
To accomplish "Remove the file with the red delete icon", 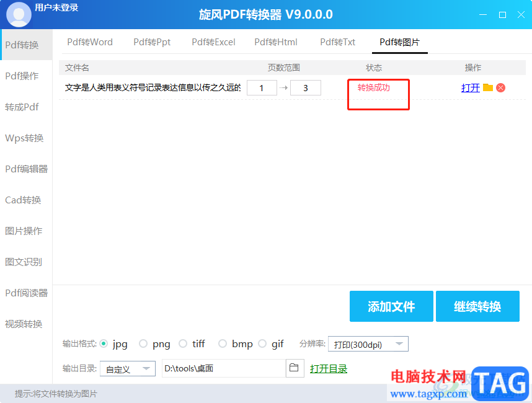I will [x=500, y=88].
